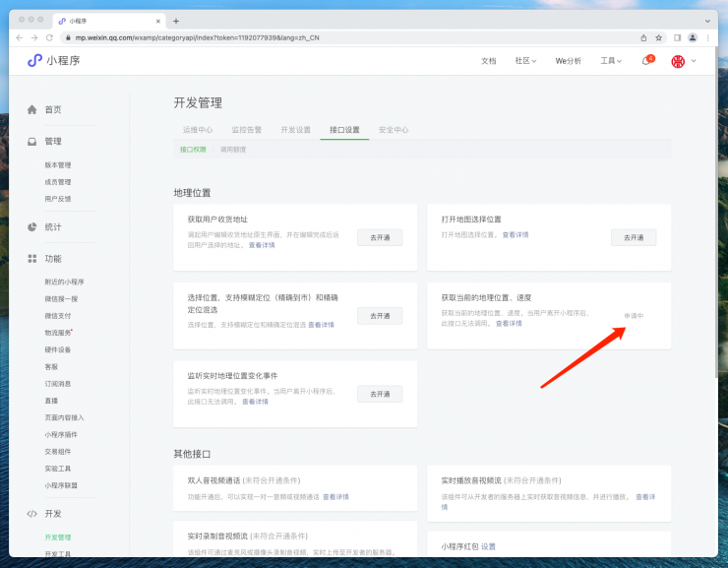Screen dimensions: 728x568
Task: Click the 首页 home icon in sidebar
Action: point(31,109)
